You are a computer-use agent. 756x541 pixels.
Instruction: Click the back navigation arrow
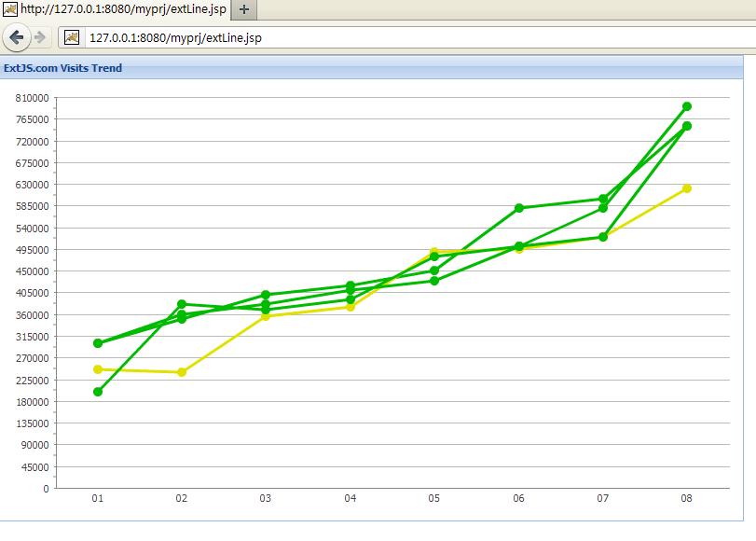pos(15,39)
